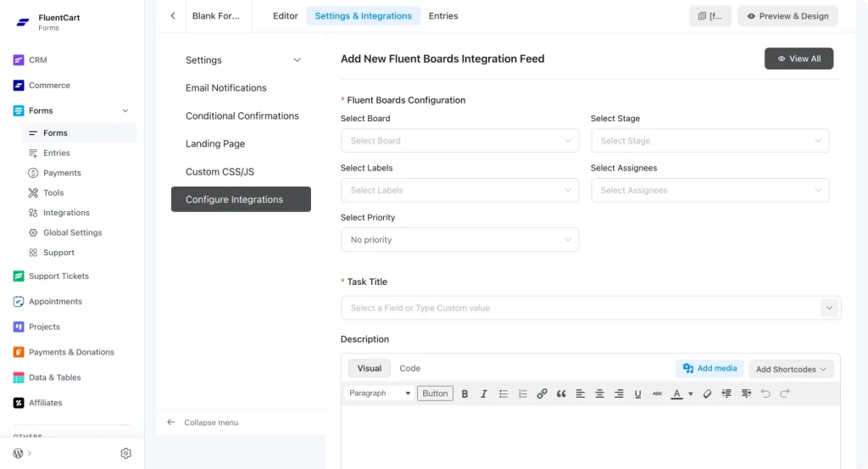Click the FluentCart logo icon
This screenshot has width=868, height=469.
tap(23, 22)
